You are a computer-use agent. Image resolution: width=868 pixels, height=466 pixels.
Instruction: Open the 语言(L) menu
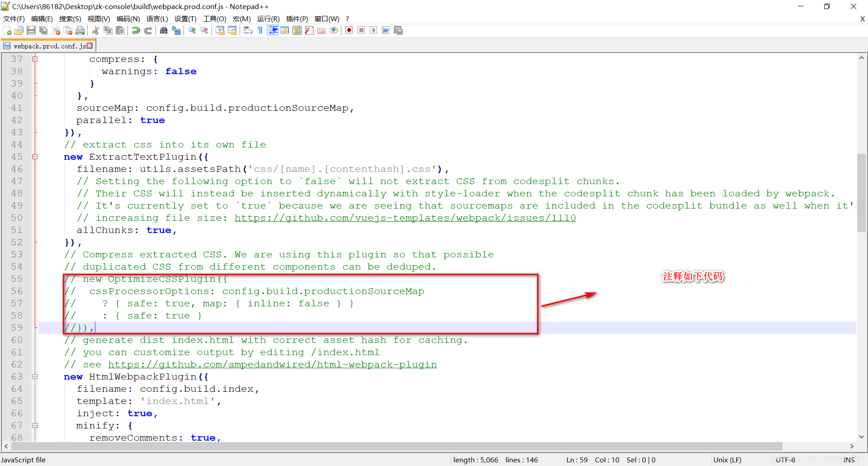coord(157,19)
